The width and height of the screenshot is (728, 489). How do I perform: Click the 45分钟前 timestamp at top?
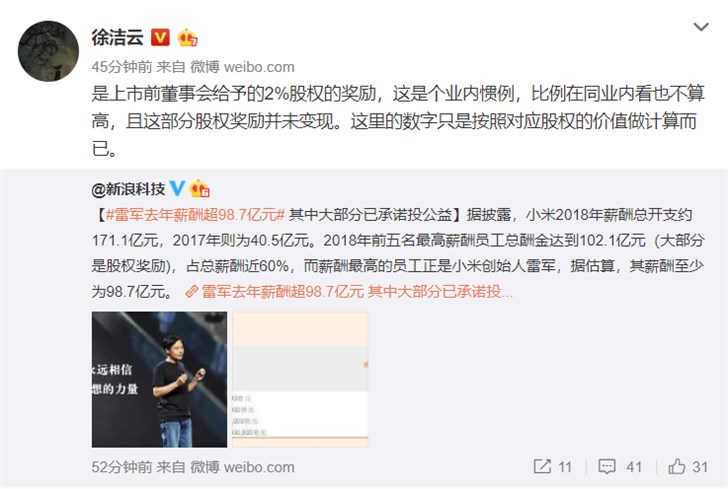click(122, 67)
